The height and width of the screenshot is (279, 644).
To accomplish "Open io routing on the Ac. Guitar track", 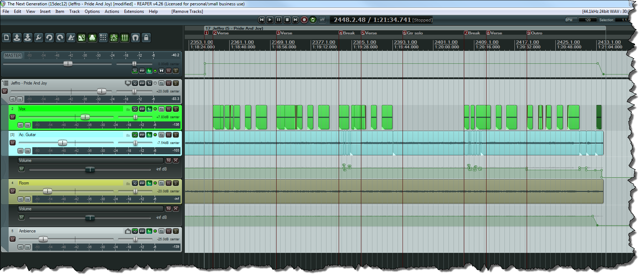I will (x=135, y=135).
